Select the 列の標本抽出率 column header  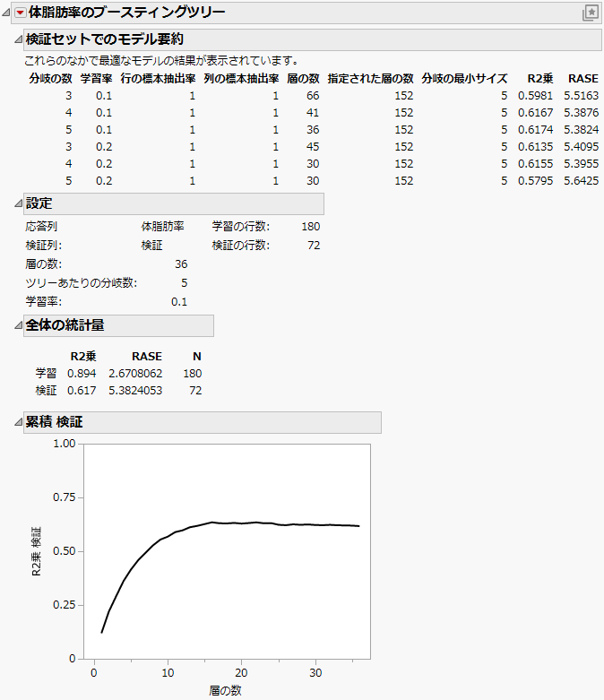[241, 79]
